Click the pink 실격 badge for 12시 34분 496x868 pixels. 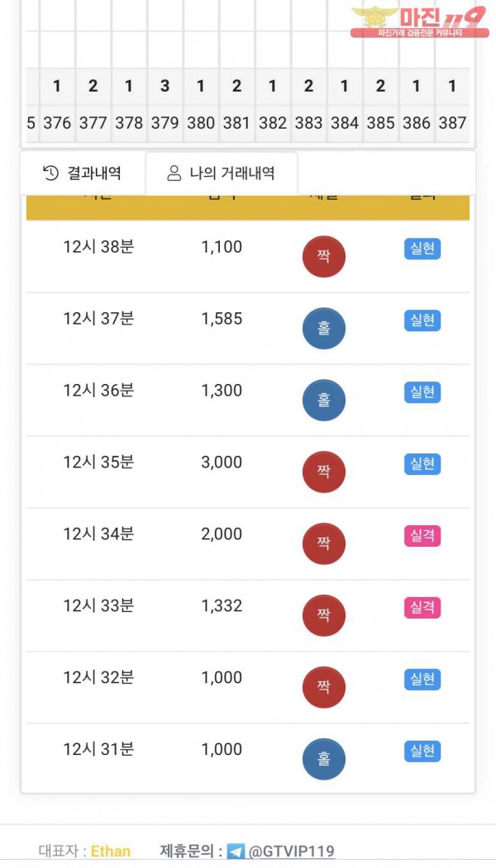(x=422, y=536)
